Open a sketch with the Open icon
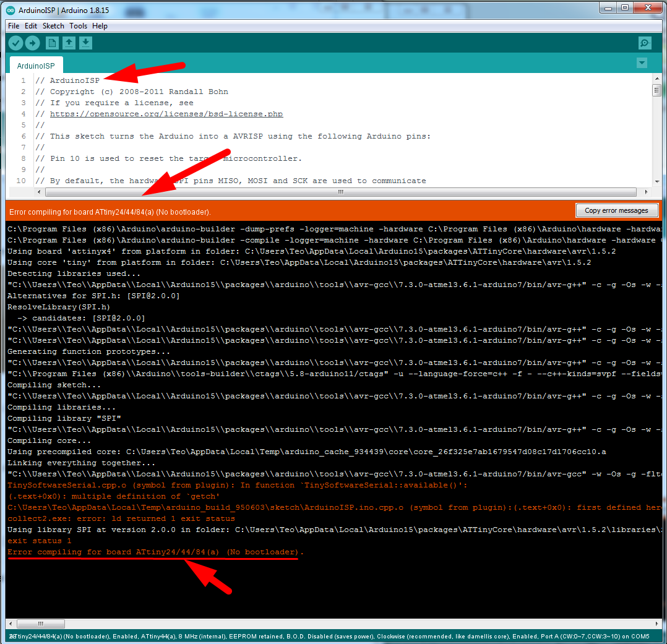The image size is (667, 644). coord(69,43)
